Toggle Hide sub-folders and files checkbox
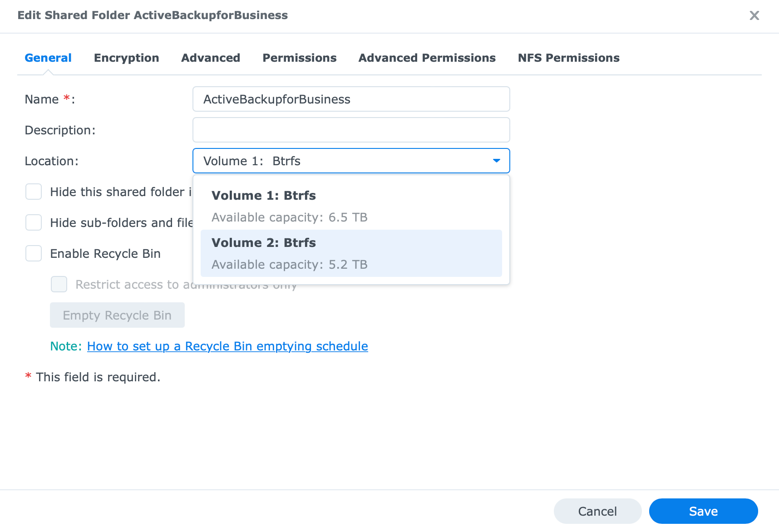The height and width of the screenshot is (532, 779). coord(34,222)
